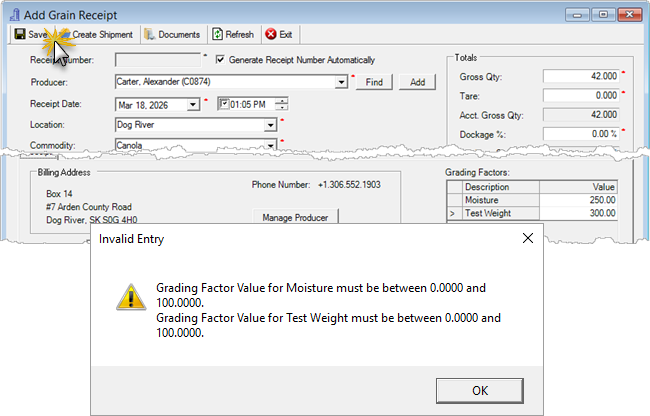Click OK in Invalid Entry dialog
650x416 pixels.
coord(480,390)
